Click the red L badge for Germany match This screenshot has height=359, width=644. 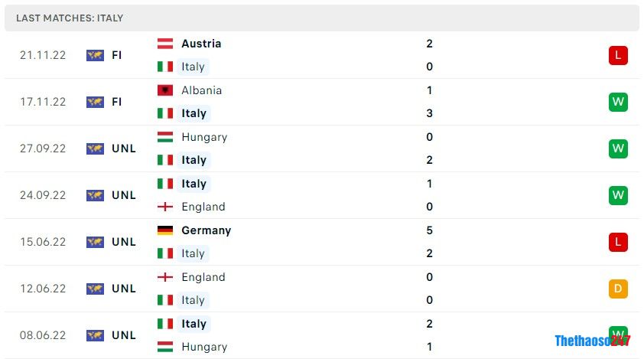pos(618,242)
